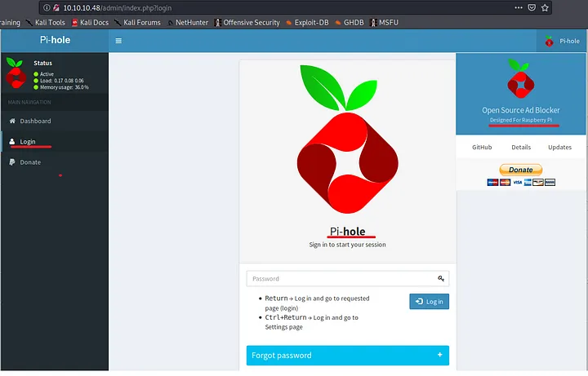Select the Donate navigation item
This screenshot has width=588, height=376.
click(30, 162)
